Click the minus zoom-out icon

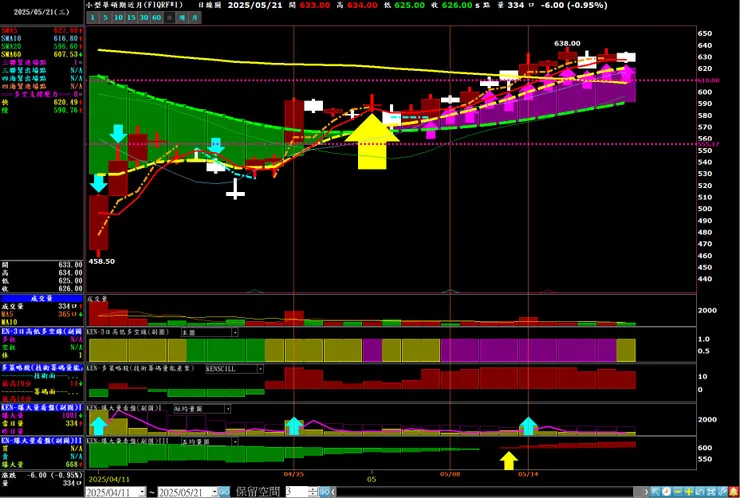[677, 492]
